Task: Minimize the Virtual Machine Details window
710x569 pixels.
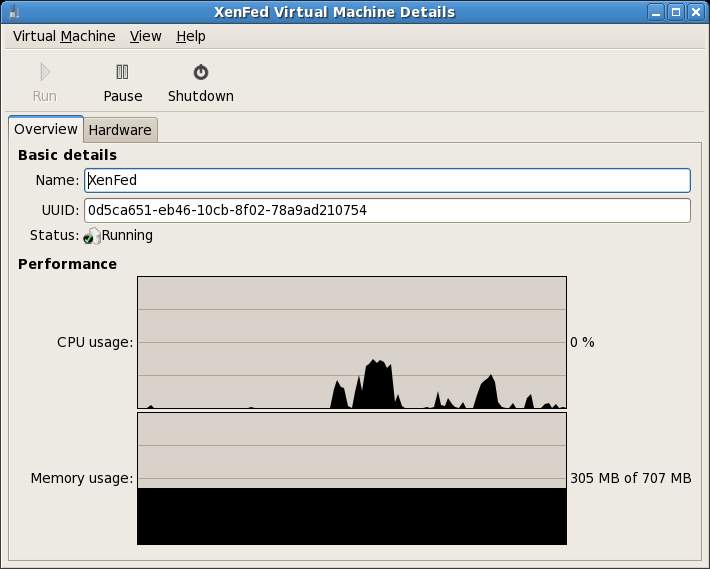Action: pos(655,12)
